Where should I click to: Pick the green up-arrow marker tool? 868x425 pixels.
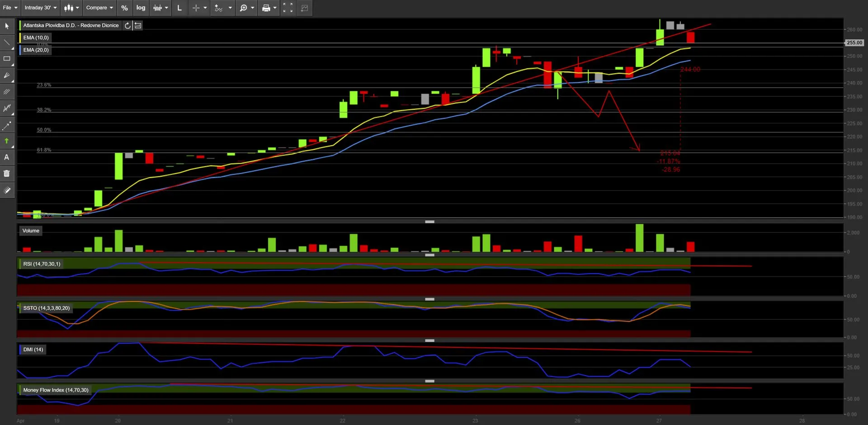(7, 141)
